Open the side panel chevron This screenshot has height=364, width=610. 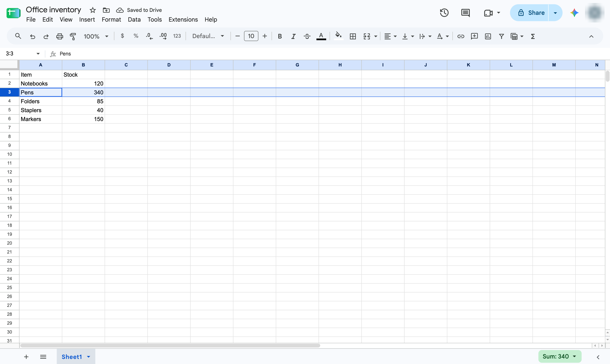pyautogui.click(x=598, y=357)
